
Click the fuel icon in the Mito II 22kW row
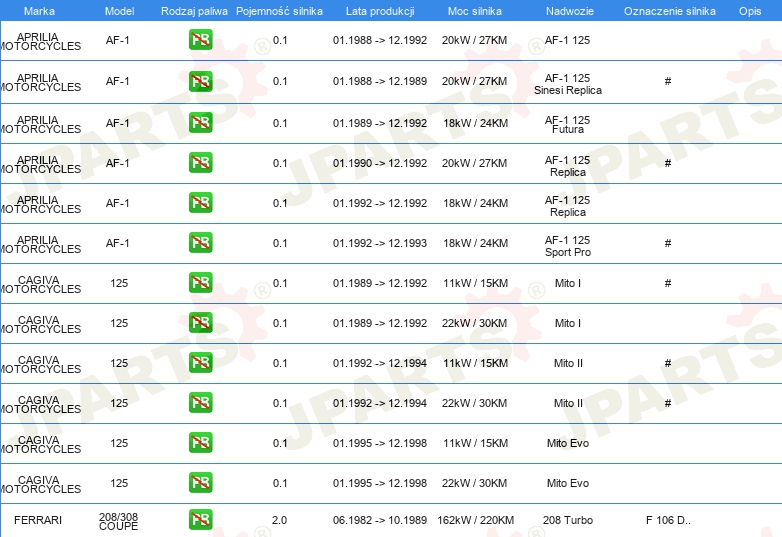pyautogui.click(x=200, y=403)
